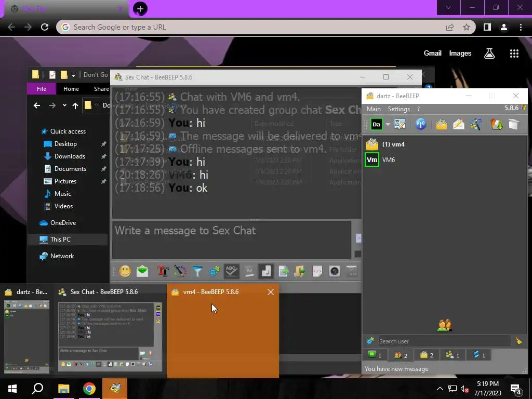Click the blue broadcast antenna icon
The width and height of the screenshot is (532, 399).
click(421, 124)
